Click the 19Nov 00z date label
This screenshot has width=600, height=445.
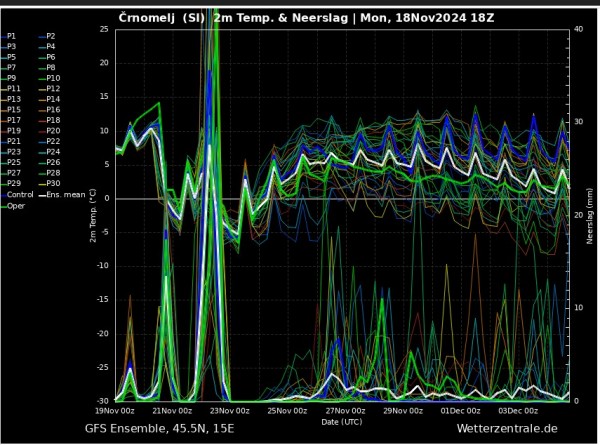click(x=115, y=411)
